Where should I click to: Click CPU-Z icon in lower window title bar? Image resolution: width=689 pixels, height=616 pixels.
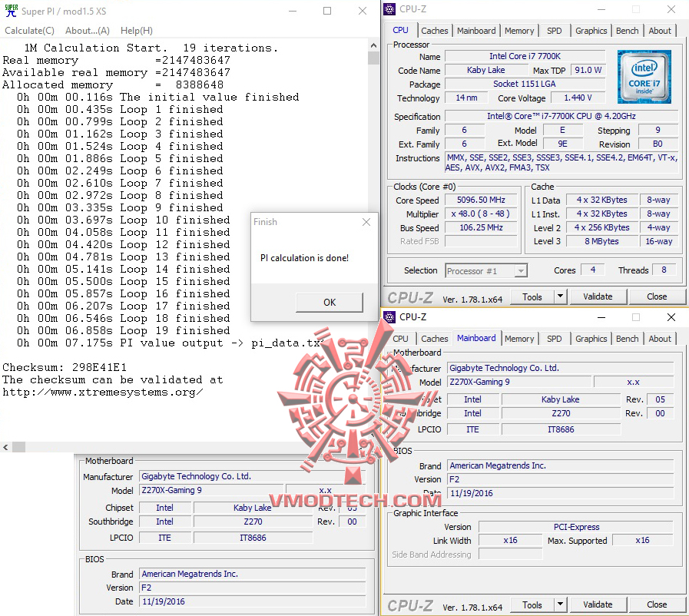point(389,316)
